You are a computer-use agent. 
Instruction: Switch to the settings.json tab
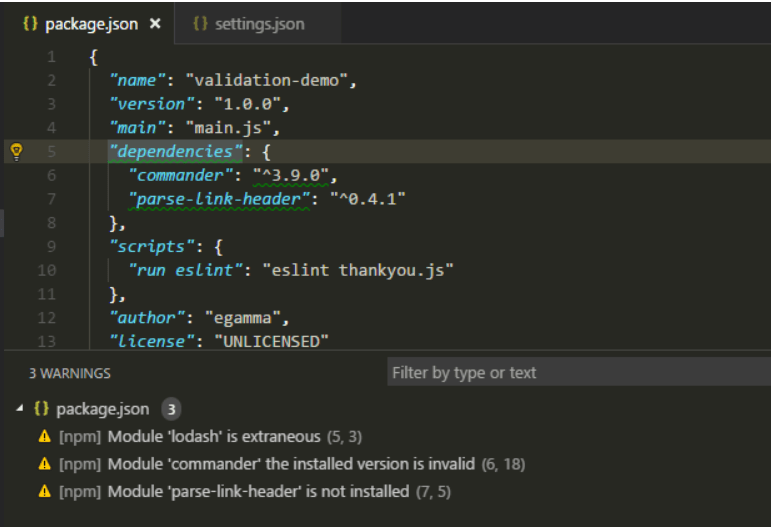coord(259,24)
